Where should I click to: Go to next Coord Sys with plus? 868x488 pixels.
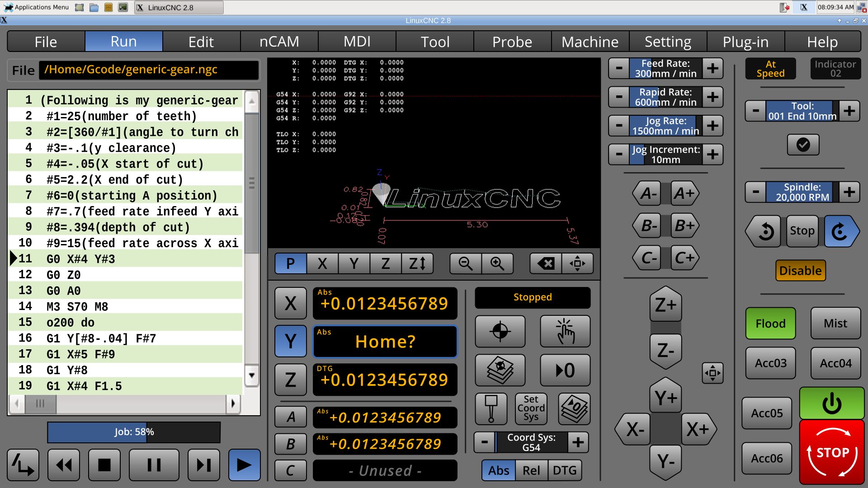tap(578, 442)
